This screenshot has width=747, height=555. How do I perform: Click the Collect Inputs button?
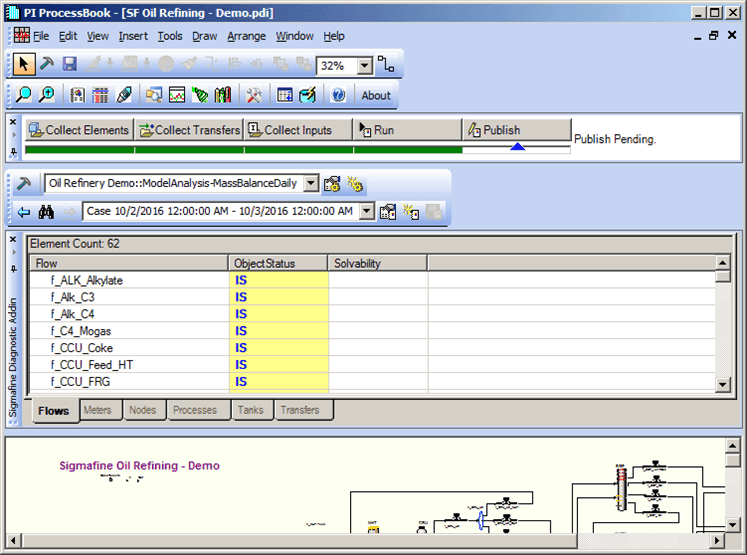pyautogui.click(x=299, y=130)
